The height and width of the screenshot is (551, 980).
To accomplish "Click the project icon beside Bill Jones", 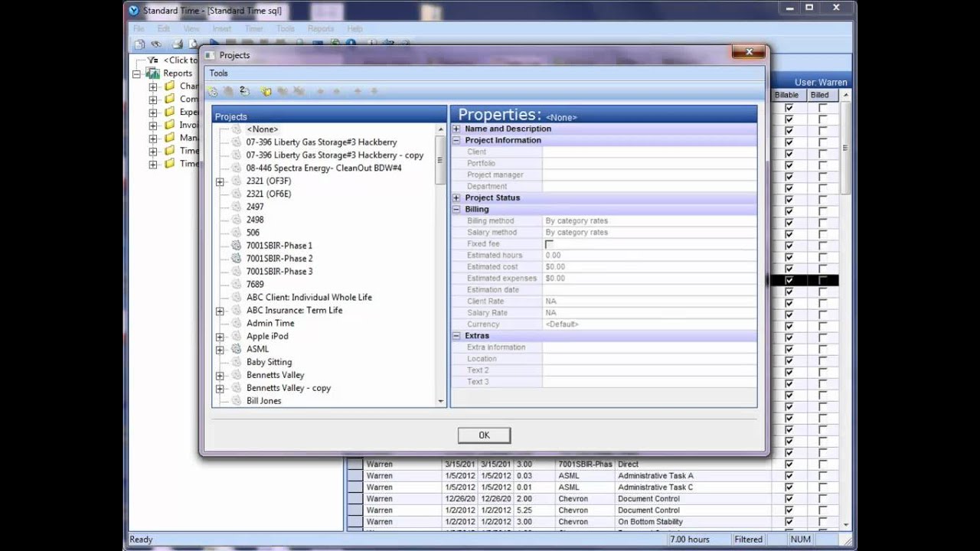I will tap(237, 401).
